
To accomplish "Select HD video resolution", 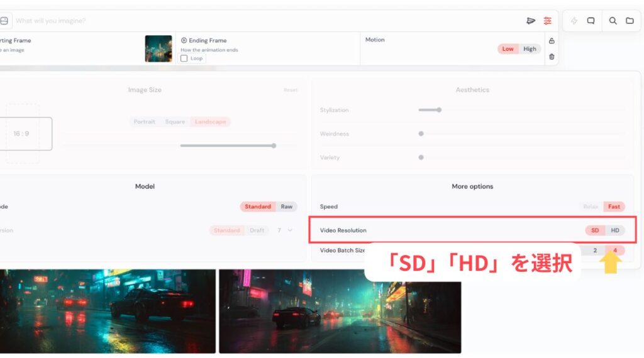I will pyautogui.click(x=615, y=231).
